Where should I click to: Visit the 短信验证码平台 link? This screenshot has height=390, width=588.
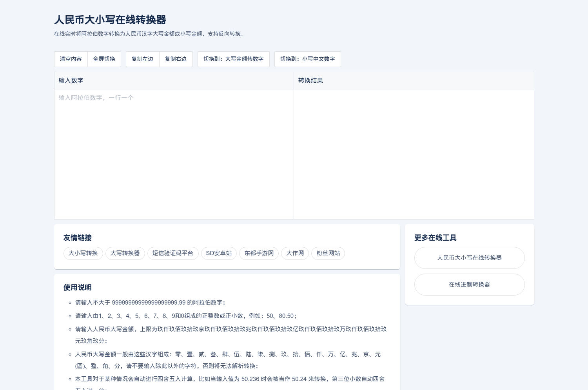tap(173, 253)
